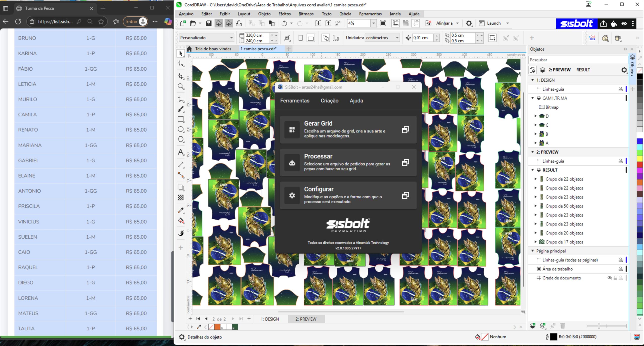Open the zoom level 4% dropdown
The image size is (644, 346).
click(374, 23)
